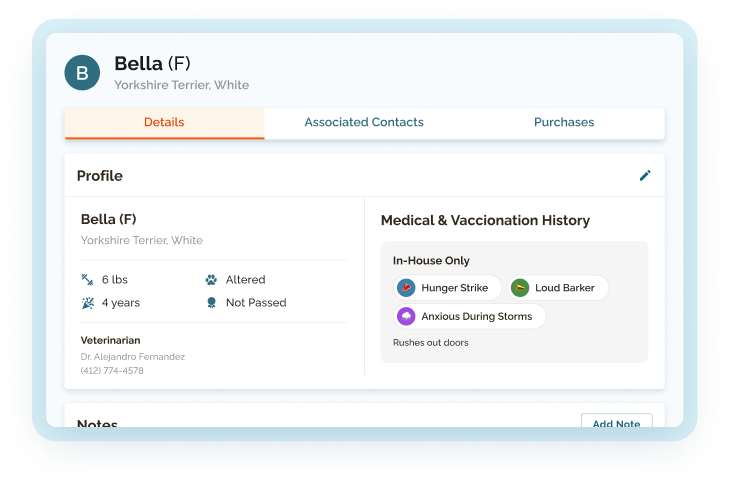Click the purple Anxious During Storms icon
This screenshot has height=486, width=730.
click(x=406, y=317)
